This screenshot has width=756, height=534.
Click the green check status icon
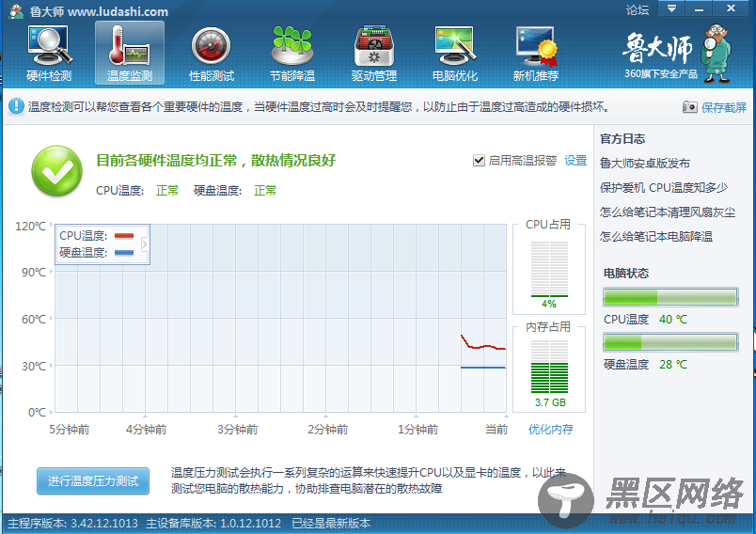pyautogui.click(x=57, y=171)
